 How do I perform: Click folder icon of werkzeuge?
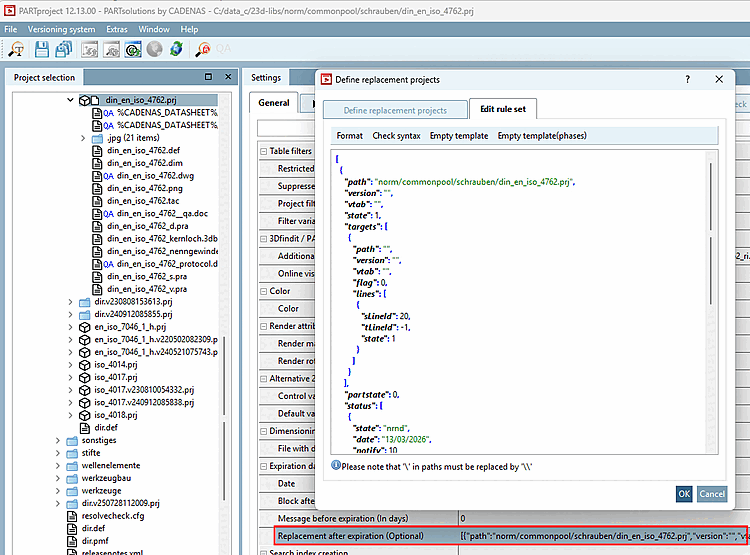point(72,491)
